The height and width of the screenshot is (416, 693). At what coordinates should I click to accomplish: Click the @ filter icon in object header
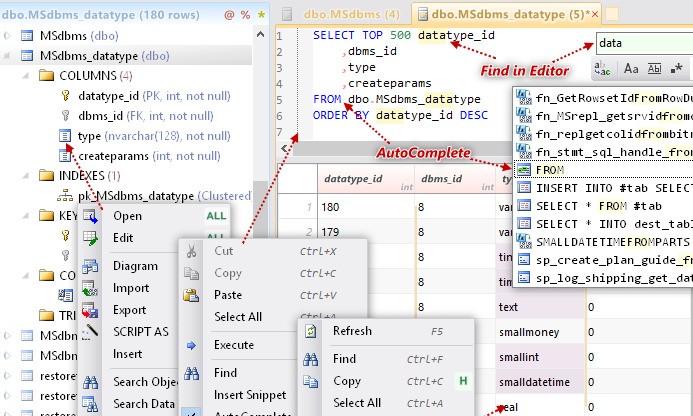point(229,15)
